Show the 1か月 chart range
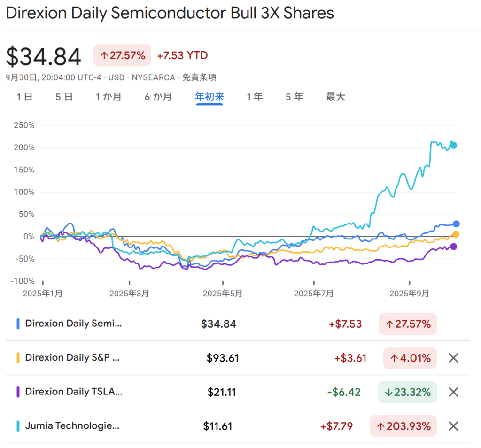This screenshot has height=448, width=481. coord(109,97)
